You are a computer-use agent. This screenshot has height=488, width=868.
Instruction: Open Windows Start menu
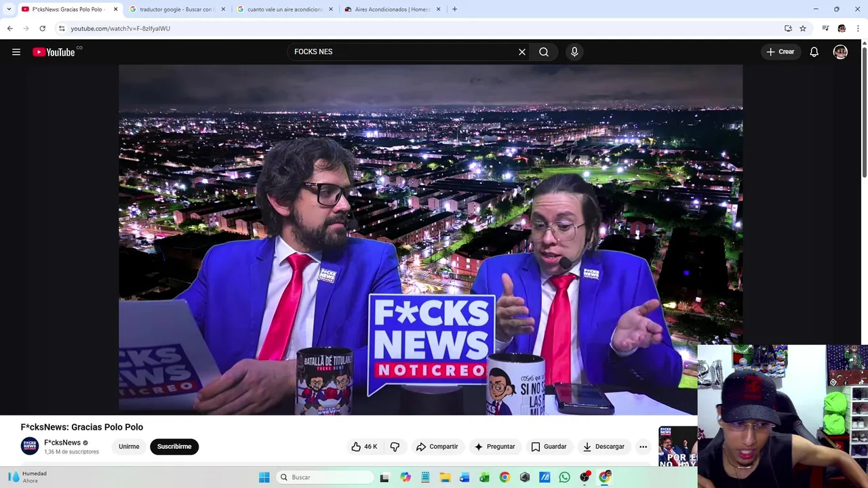coord(264,477)
